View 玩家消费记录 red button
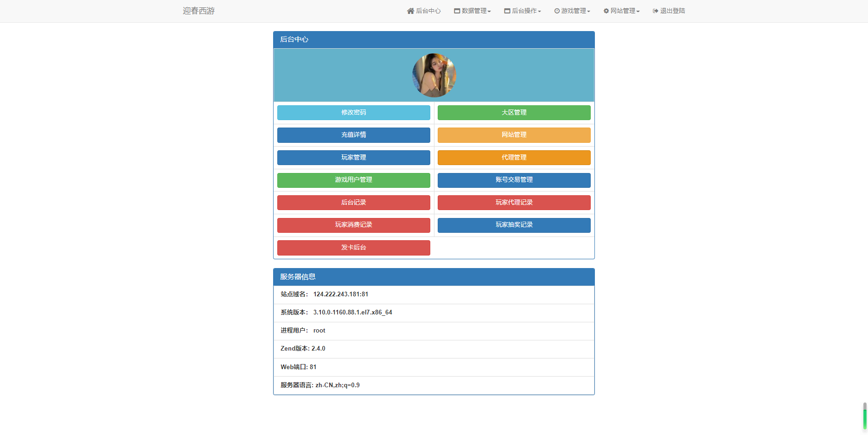 pos(353,225)
